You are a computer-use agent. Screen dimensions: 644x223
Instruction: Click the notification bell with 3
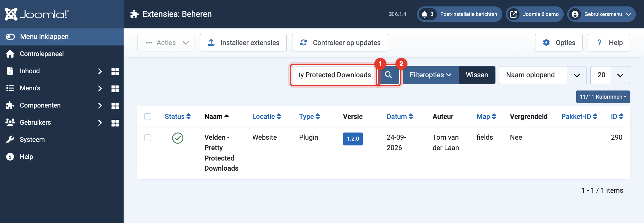click(x=428, y=14)
